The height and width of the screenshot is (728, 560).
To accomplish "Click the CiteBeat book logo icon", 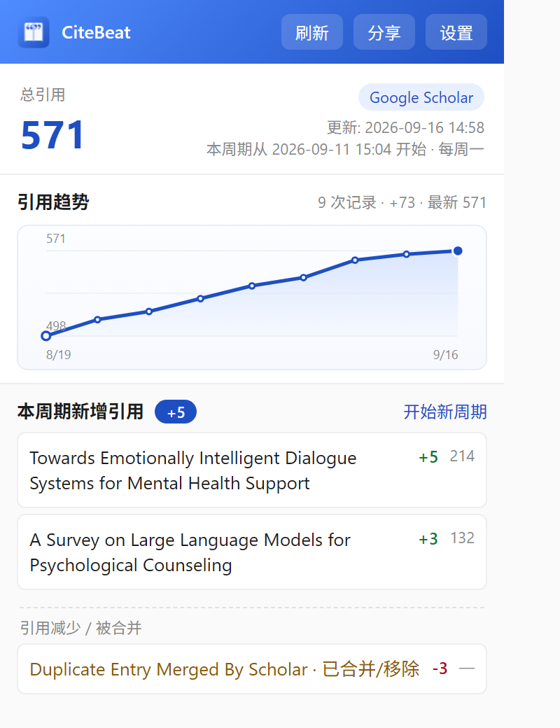I will [34, 32].
